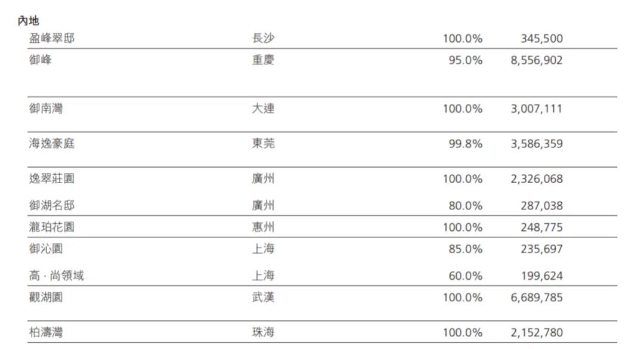This screenshot has height=349, width=644.
Task: Select the city 大連
Action: point(264,109)
